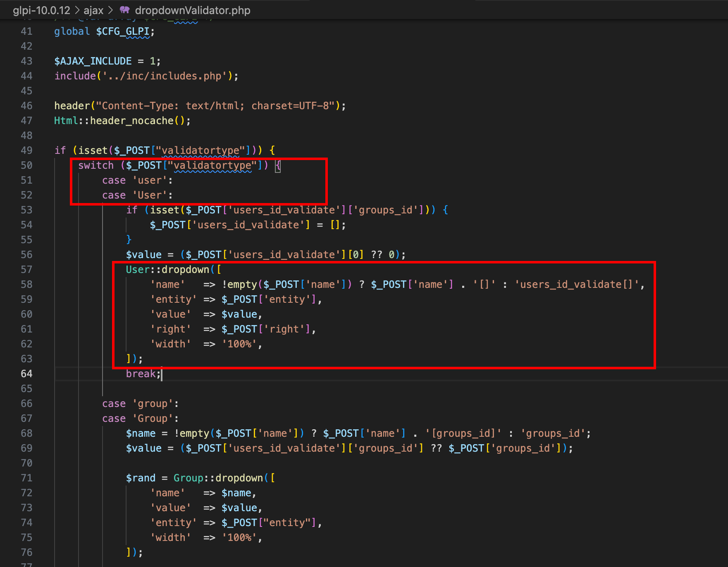Click include('../inc/includes.php') statement
Viewport: 728px width, 567px height.
(x=146, y=76)
